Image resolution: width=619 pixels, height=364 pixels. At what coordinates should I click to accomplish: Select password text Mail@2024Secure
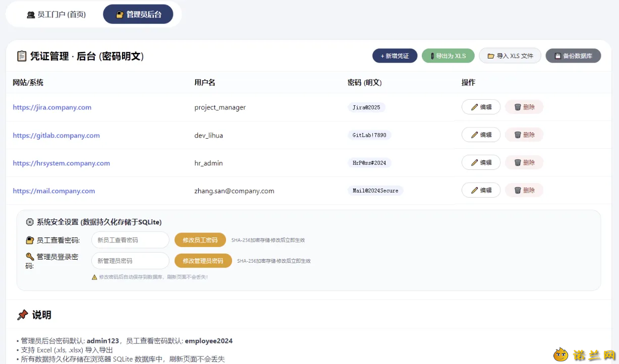pos(376,191)
